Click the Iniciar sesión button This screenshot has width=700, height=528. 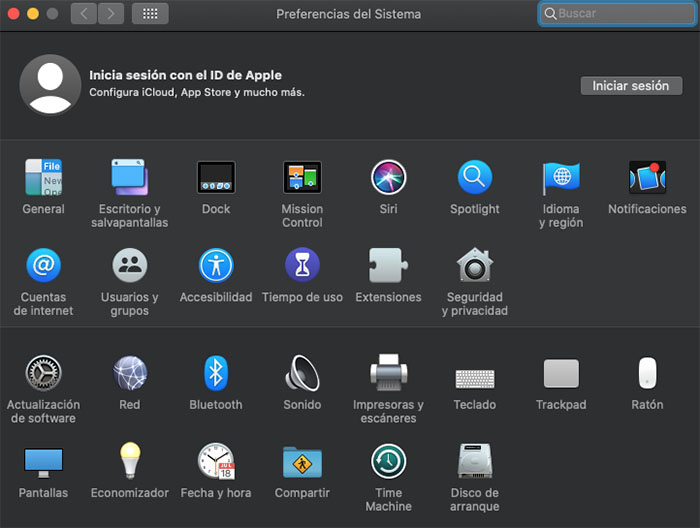pos(631,86)
